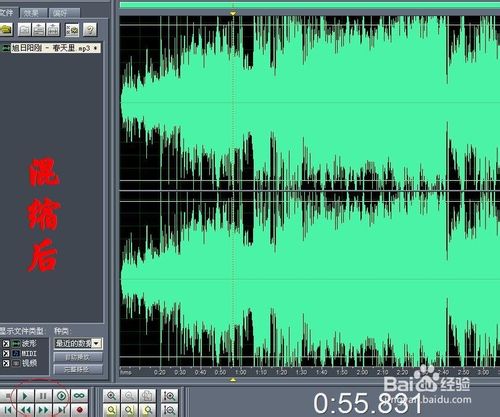500x417 pixels.
Task: Click the yellow cursor marker below the waveform
Action: pyautogui.click(x=233, y=380)
